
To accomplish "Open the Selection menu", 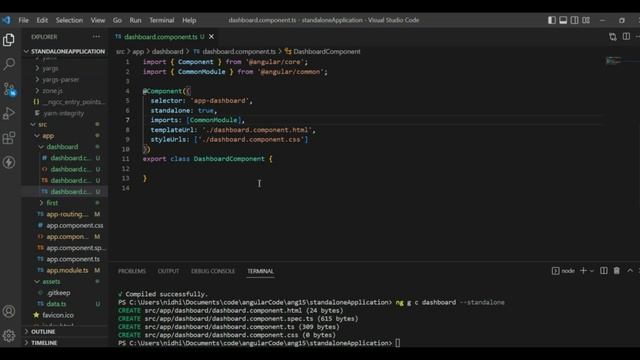I will 69,20.
